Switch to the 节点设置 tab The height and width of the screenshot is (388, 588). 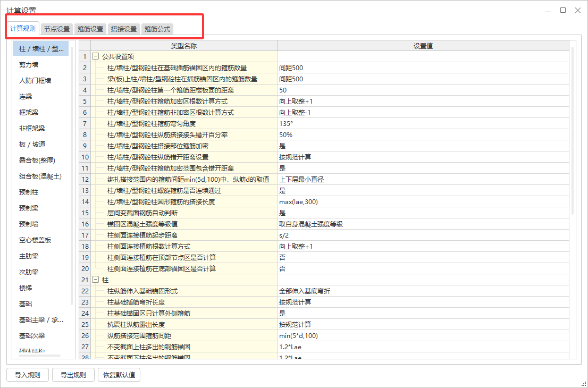pos(56,29)
